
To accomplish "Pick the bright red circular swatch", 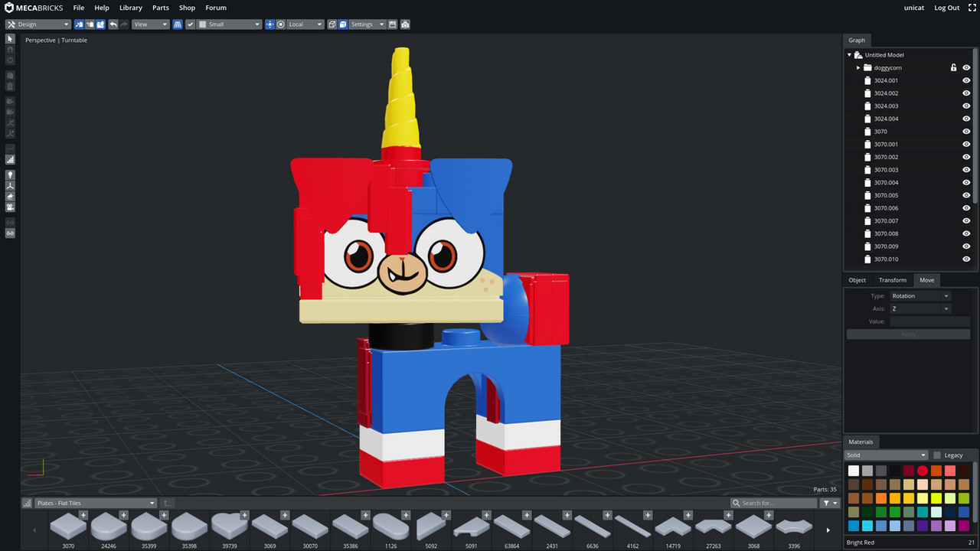I will click(x=923, y=471).
